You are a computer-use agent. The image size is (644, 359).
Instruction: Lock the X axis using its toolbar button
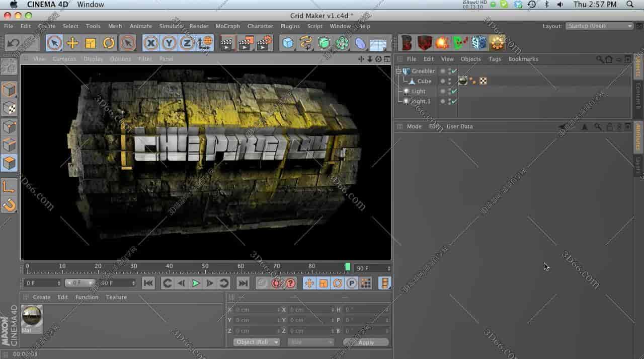coord(151,43)
